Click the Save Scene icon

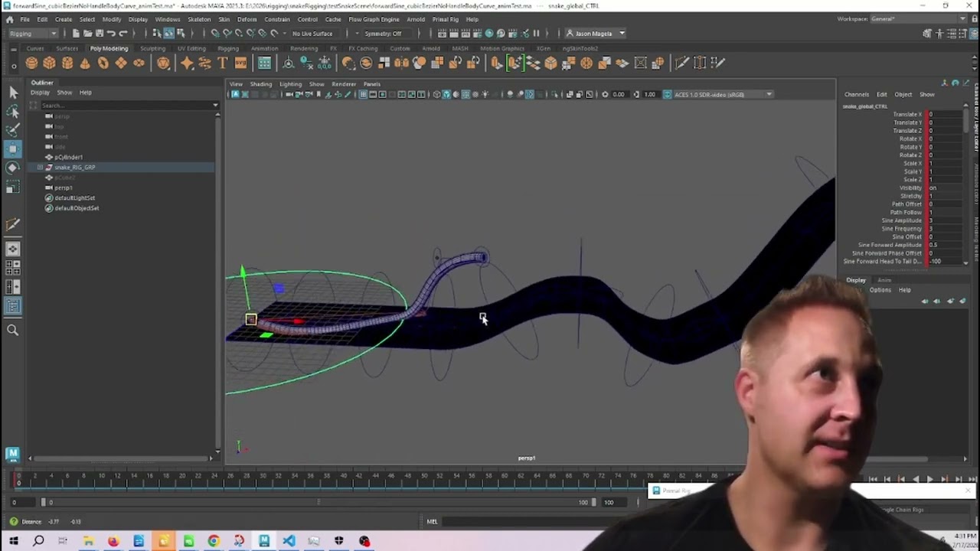tap(100, 33)
